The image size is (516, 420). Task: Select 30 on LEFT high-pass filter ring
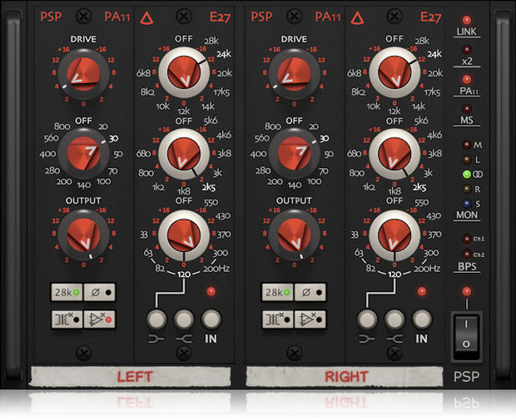click(113, 139)
